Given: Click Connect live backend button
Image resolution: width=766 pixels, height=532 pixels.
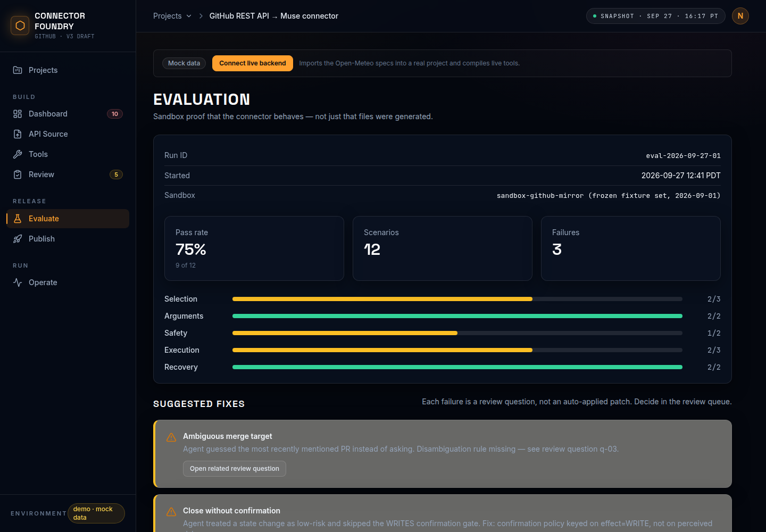Looking at the screenshot, I should pyautogui.click(x=253, y=63).
